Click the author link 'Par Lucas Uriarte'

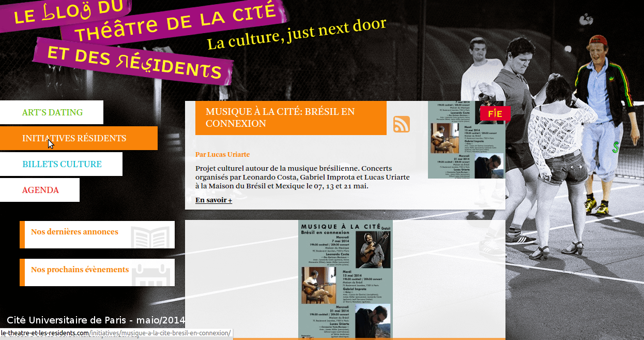222,154
